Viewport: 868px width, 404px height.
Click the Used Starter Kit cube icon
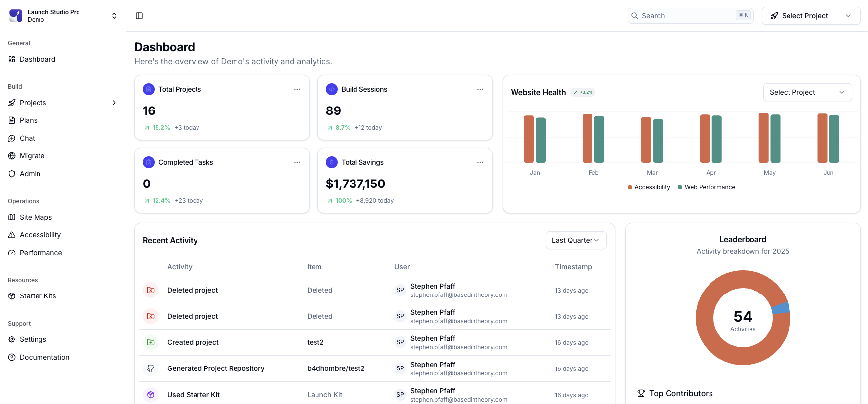click(151, 395)
